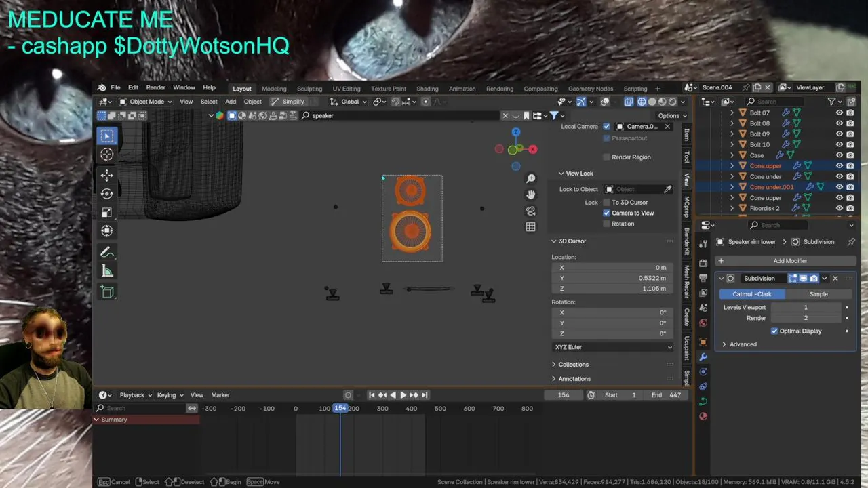The height and width of the screenshot is (488, 868).
Task: Open the Animation workspace tab
Action: (x=462, y=89)
